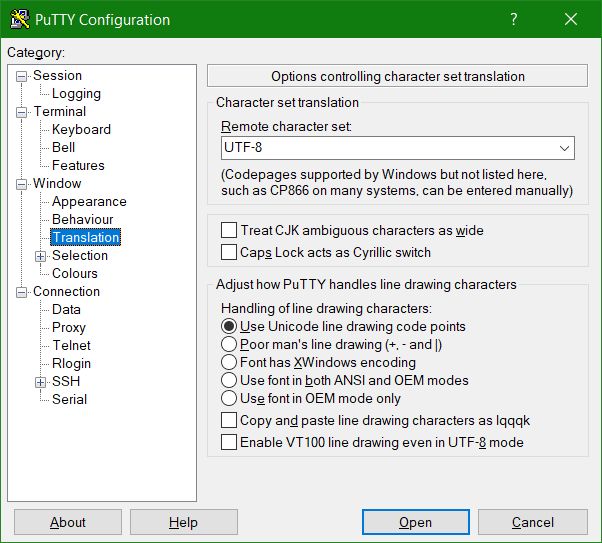Open the Colours category
The height and width of the screenshot is (543, 602).
75,274
